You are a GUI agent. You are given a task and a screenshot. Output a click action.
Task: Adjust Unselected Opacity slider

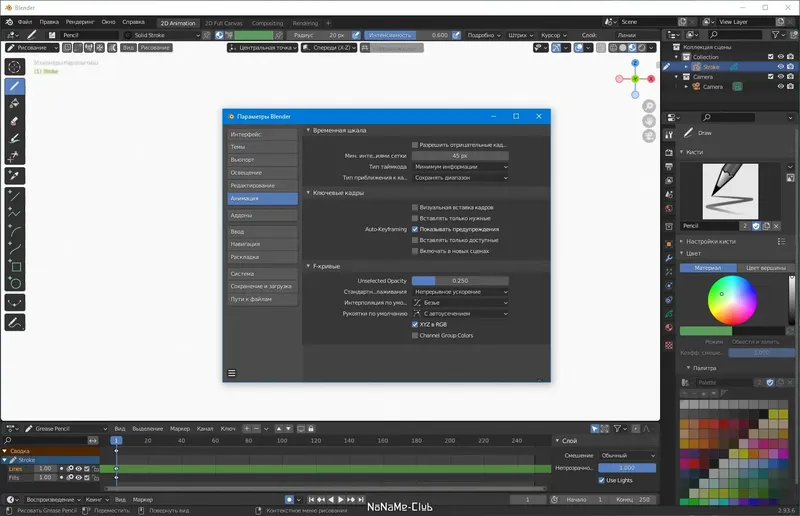460,281
